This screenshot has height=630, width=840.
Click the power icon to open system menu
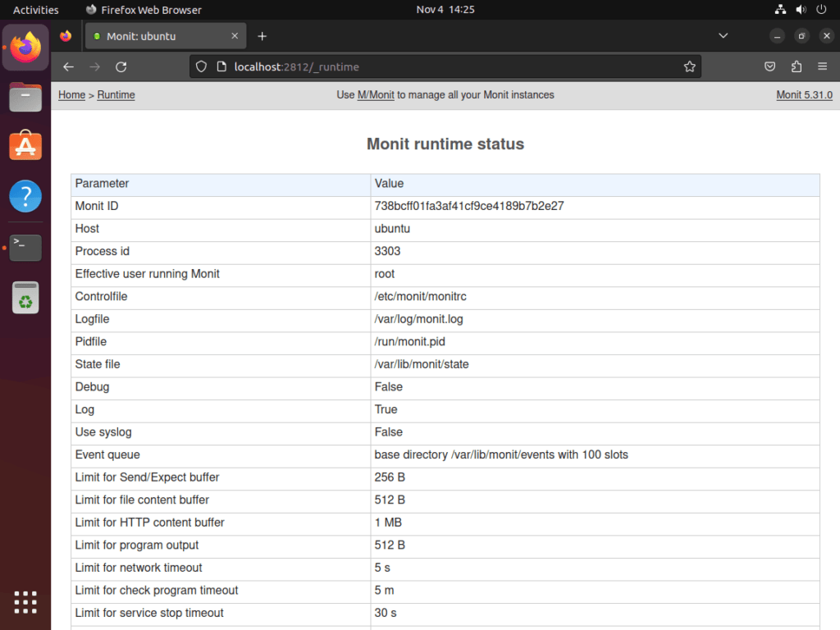coord(821,9)
